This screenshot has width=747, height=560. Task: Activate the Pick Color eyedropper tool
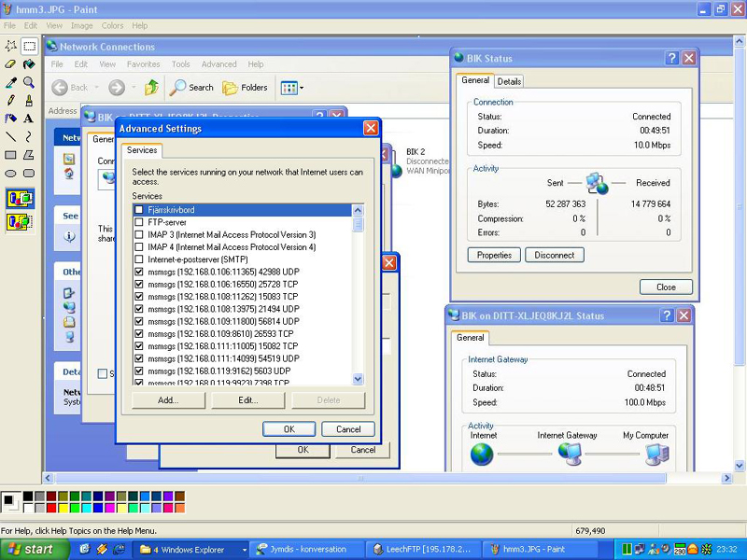[10, 82]
